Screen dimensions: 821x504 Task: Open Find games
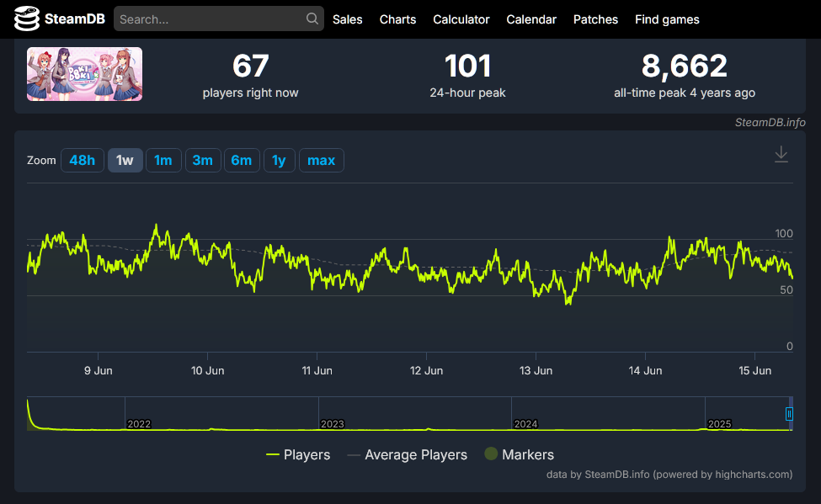point(667,19)
